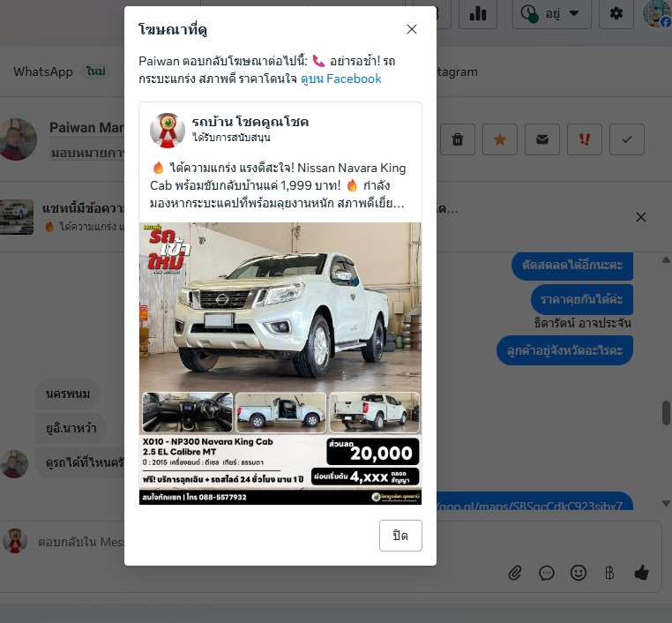Viewport: 672px width, 623px height.
Task: Click message ราคาคุยกันได้ค่ะ
Action: click(x=581, y=299)
